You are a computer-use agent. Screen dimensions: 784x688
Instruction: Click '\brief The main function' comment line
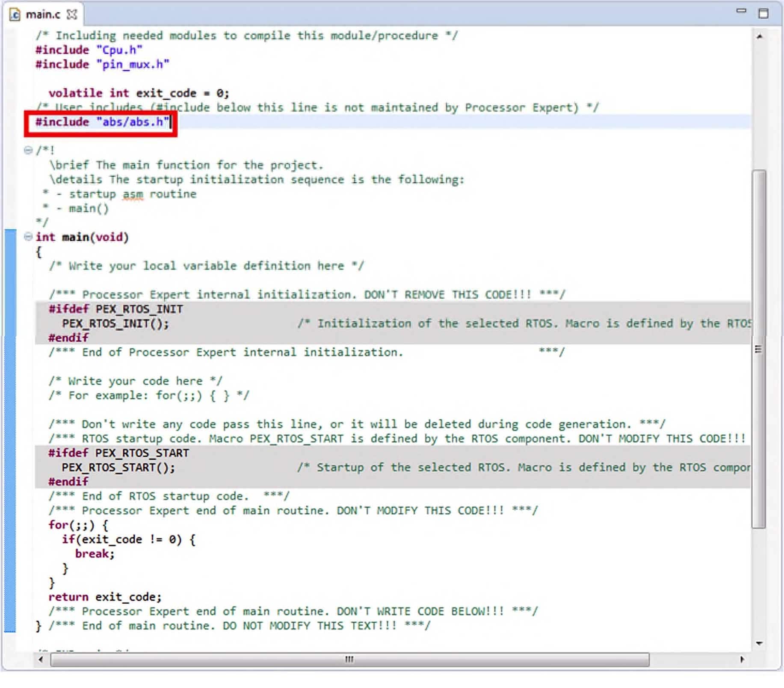tap(186, 165)
